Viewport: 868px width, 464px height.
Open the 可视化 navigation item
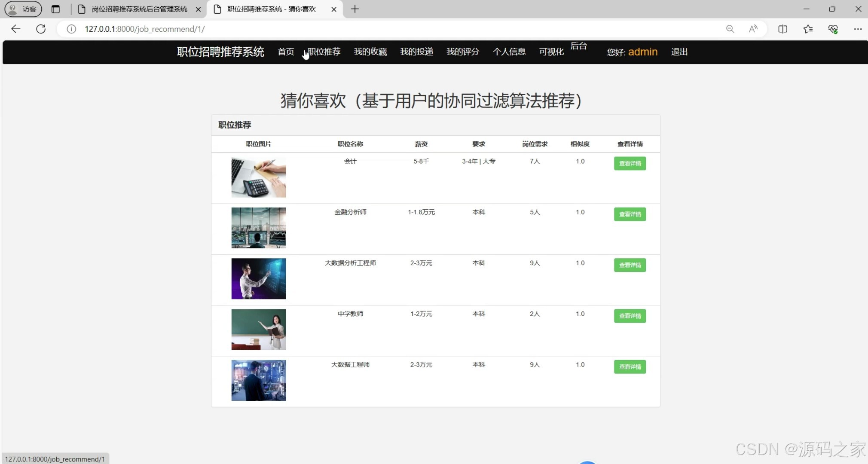click(551, 52)
